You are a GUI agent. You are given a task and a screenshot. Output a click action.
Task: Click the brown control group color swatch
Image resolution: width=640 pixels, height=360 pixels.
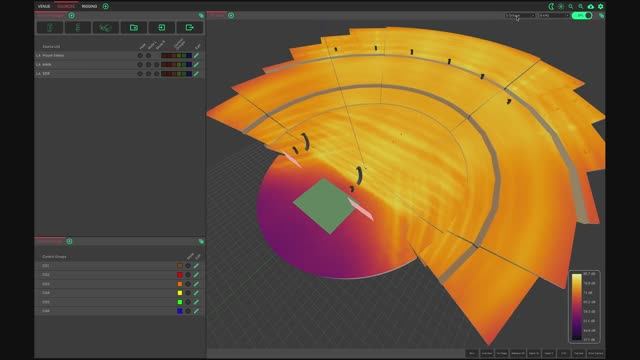click(180, 266)
